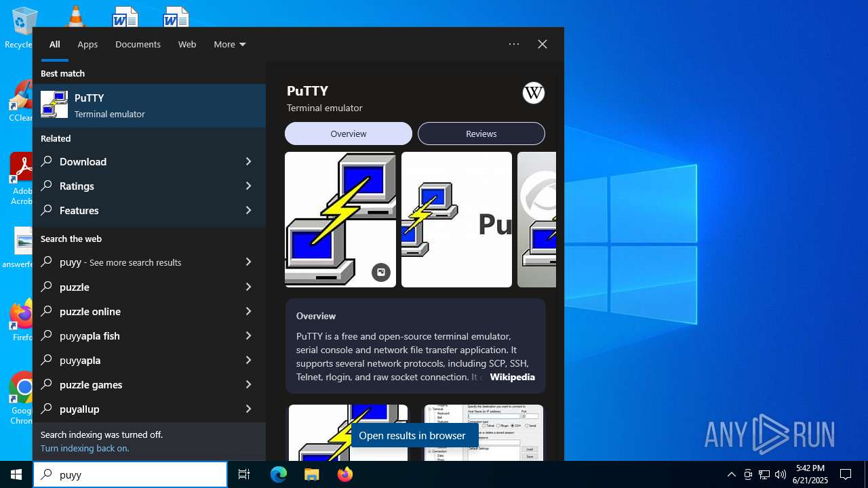This screenshot has width=868, height=488.
Task: Click the second PuTTY logo thumbnail
Action: 456,220
